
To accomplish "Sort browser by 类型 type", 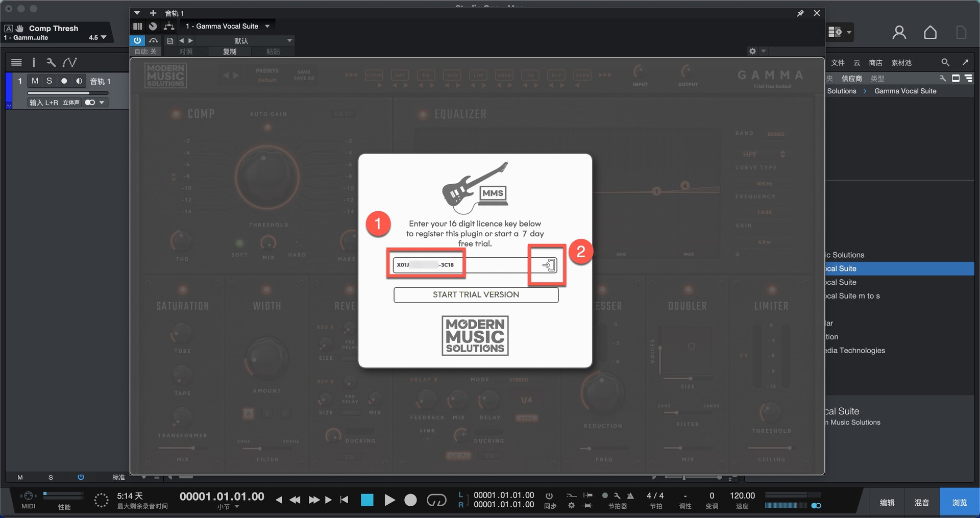I will point(877,79).
